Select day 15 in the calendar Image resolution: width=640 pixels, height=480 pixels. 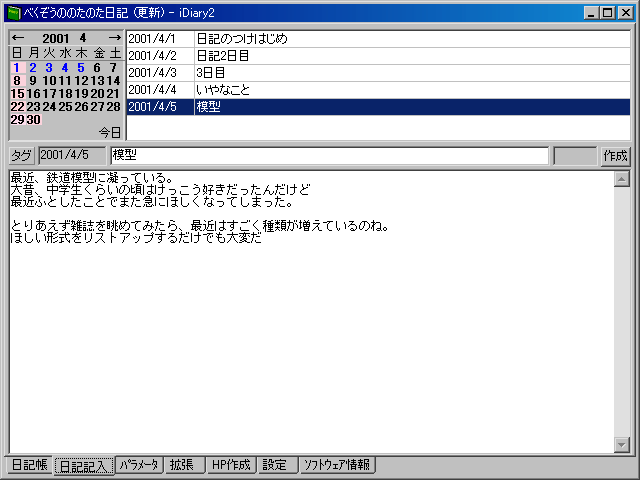(17, 93)
